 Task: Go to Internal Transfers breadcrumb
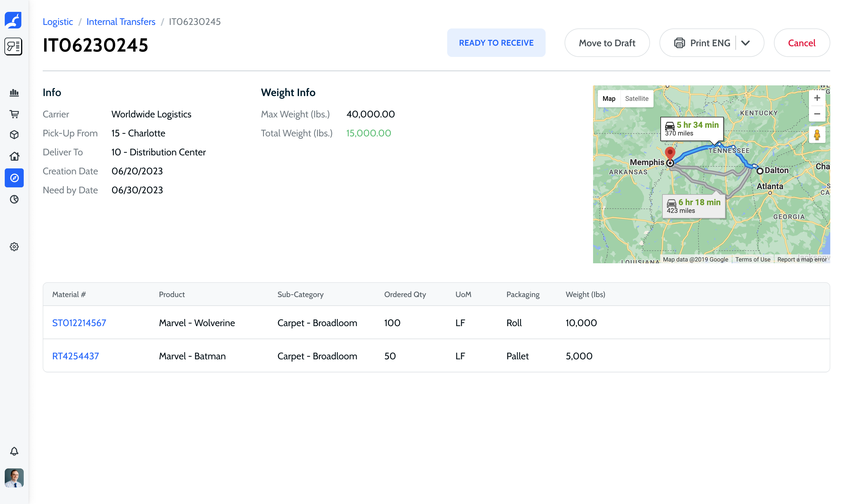(x=121, y=22)
